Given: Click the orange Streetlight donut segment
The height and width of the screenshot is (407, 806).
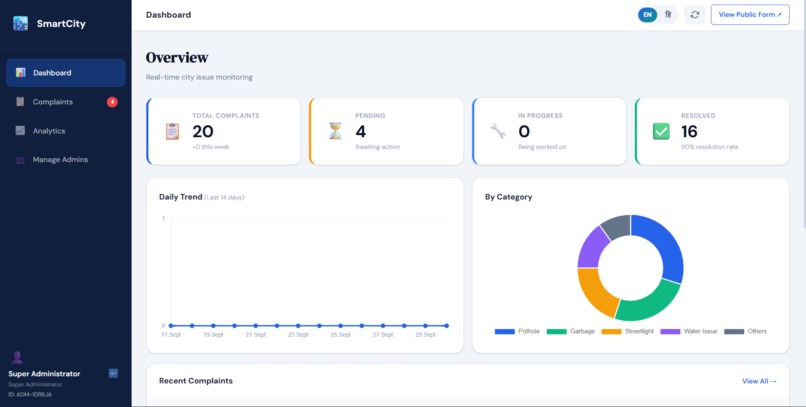Looking at the screenshot, I should point(595,291).
